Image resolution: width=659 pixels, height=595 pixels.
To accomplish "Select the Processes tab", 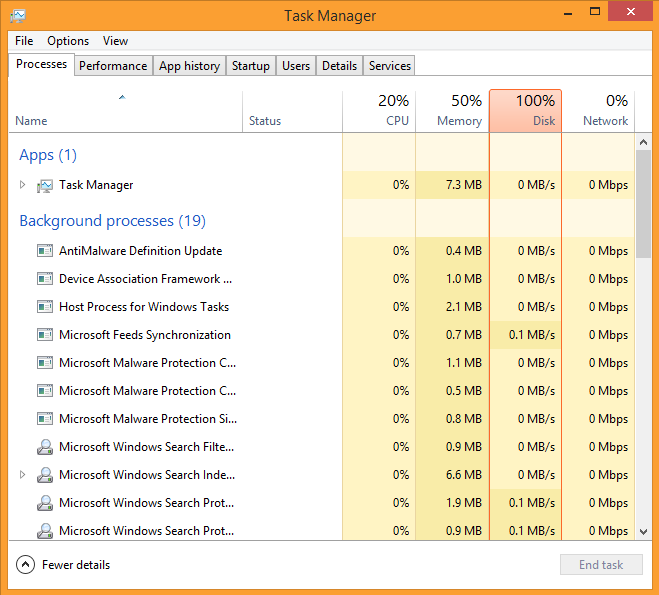I will pyautogui.click(x=41, y=64).
